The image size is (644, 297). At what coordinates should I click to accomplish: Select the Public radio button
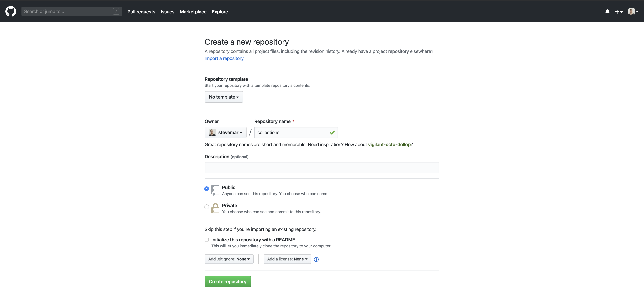point(206,189)
